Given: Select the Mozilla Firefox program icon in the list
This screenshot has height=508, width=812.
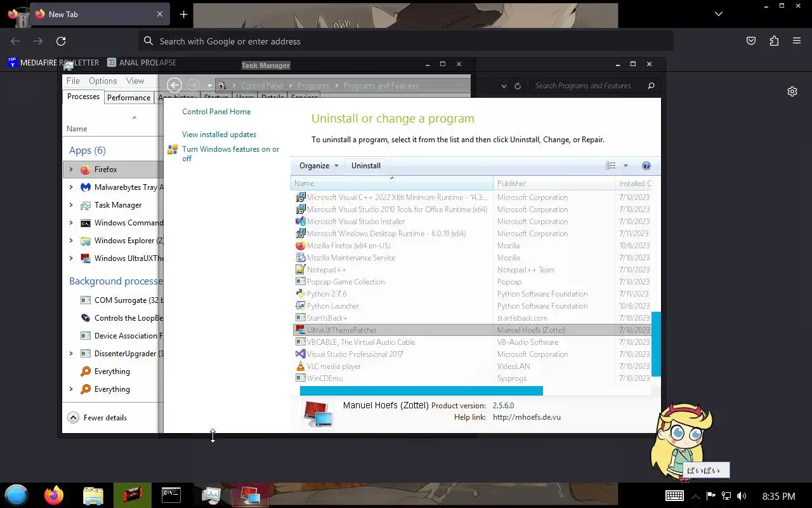Looking at the screenshot, I should (301, 246).
